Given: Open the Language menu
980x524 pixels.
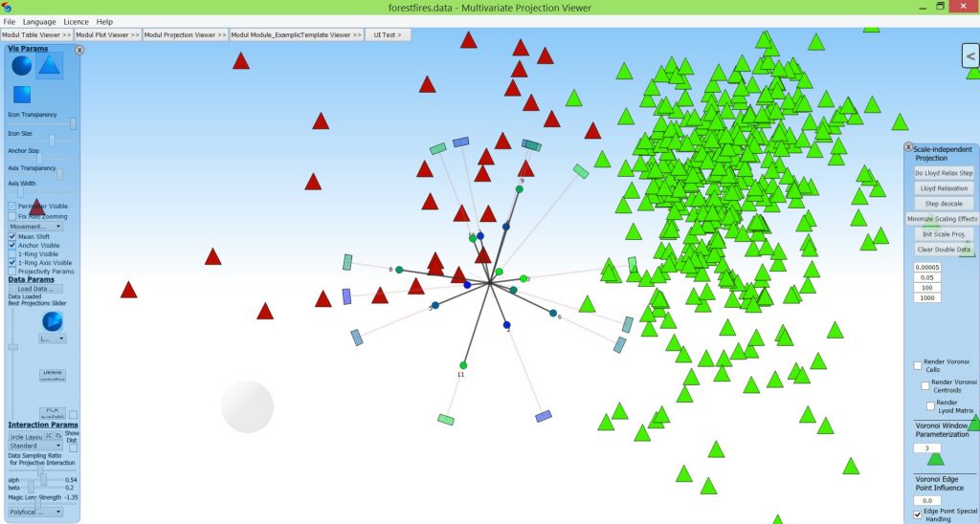Looking at the screenshot, I should pyautogui.click(x=39, y=21).
